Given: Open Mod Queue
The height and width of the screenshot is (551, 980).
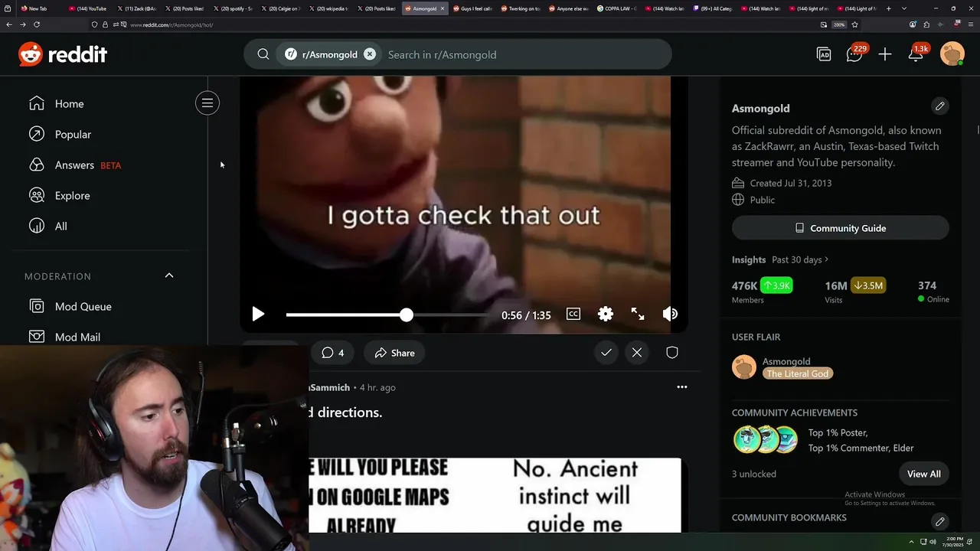Looking at the screenshot, I should coord(70,306).
